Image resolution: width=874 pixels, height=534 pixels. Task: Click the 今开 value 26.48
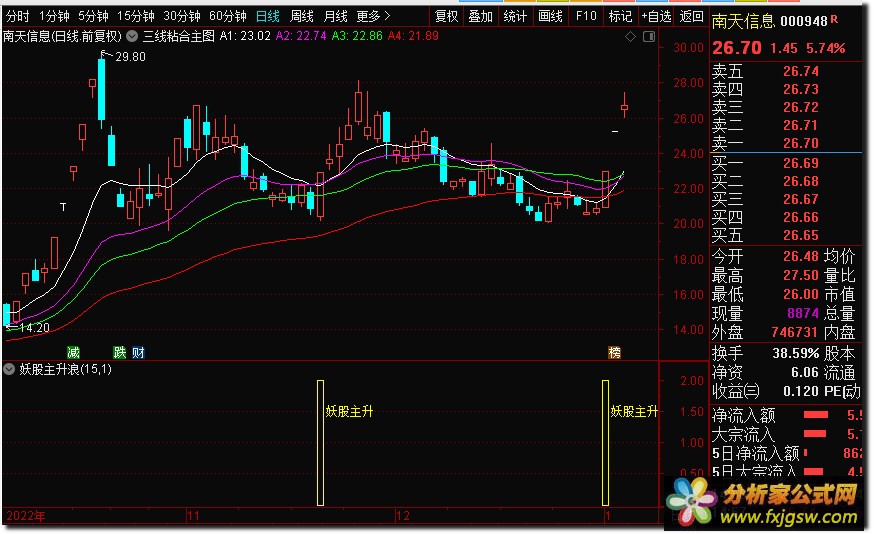click(x=800, y=256)
